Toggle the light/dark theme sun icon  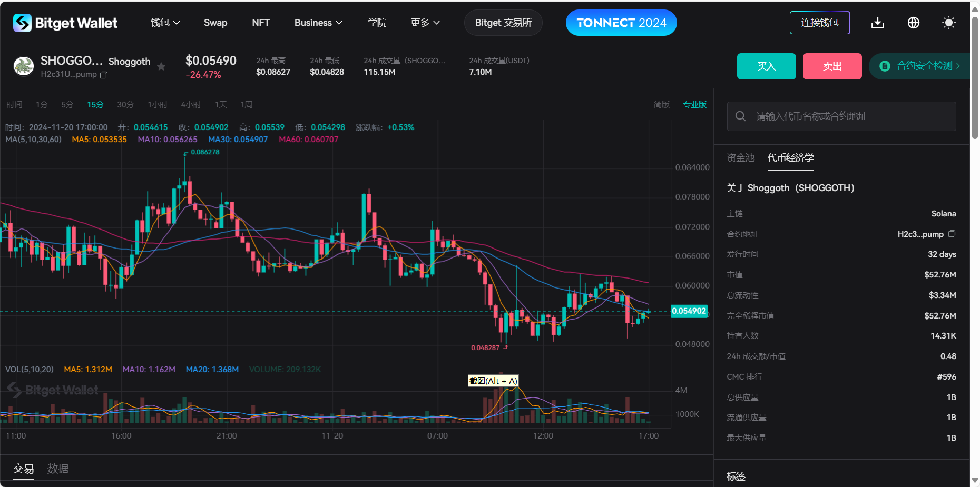[949, 23]
